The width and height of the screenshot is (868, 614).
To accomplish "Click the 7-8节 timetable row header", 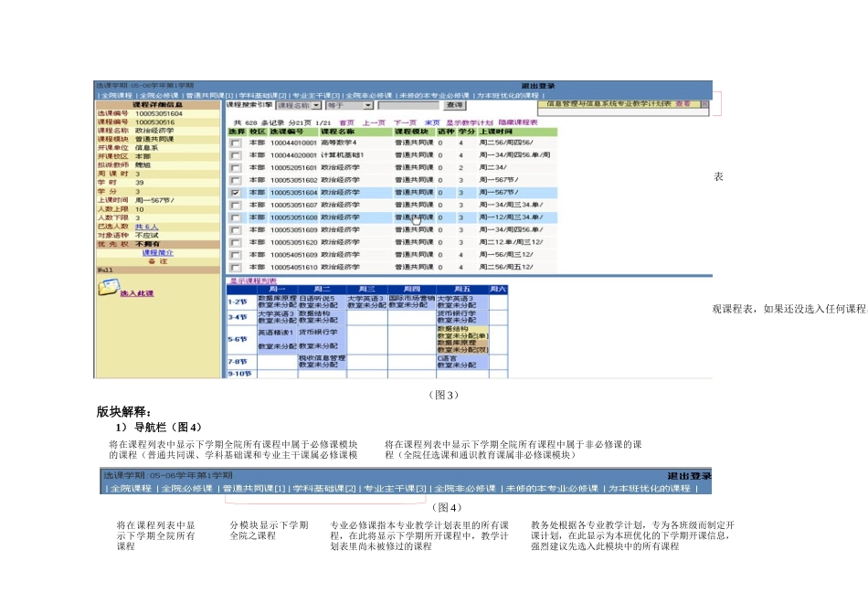I will pos(242,362).
